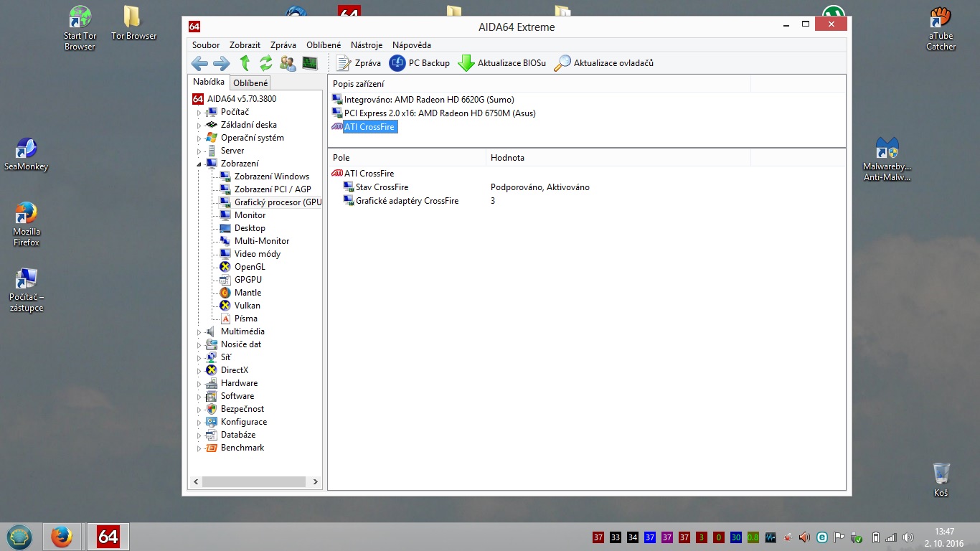Open Firefox from the taskbar
Viewport: 980px width, 551px height.
[62, 536]
